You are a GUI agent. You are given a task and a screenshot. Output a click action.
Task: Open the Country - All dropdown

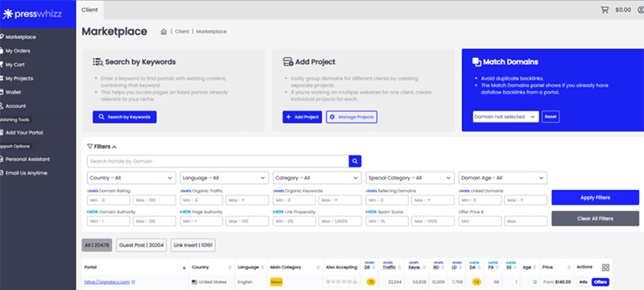point(131,178)
